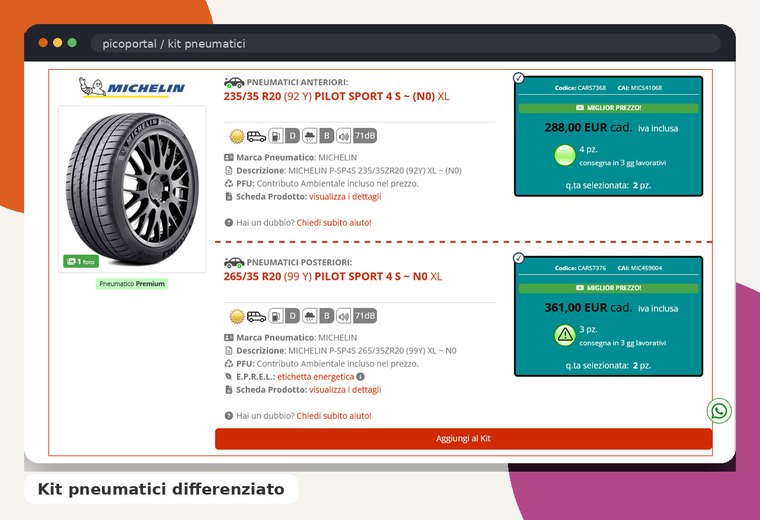Viewport: 760px width, 520px height.
Task: Click the summer sun icon on the front tyre
Action: point(237,136)
